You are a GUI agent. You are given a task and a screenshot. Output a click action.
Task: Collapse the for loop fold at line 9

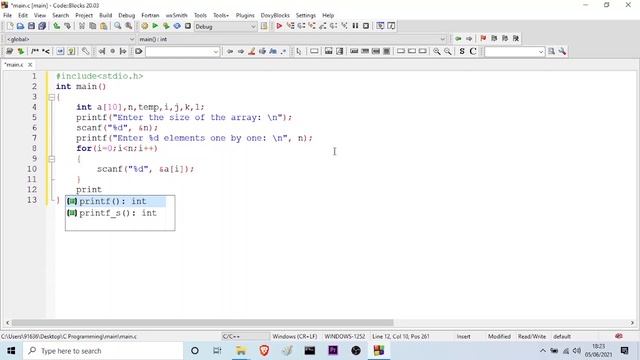(x=51, y=159)
